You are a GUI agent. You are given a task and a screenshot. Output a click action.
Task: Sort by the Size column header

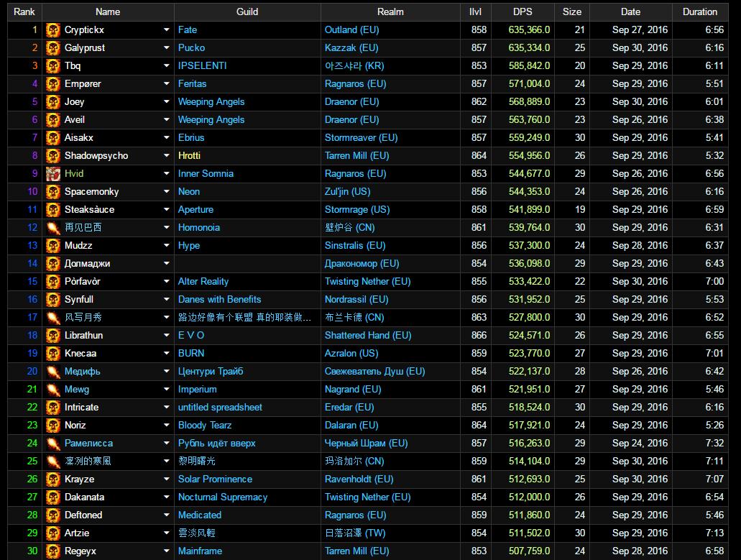(x=572, y=12)
